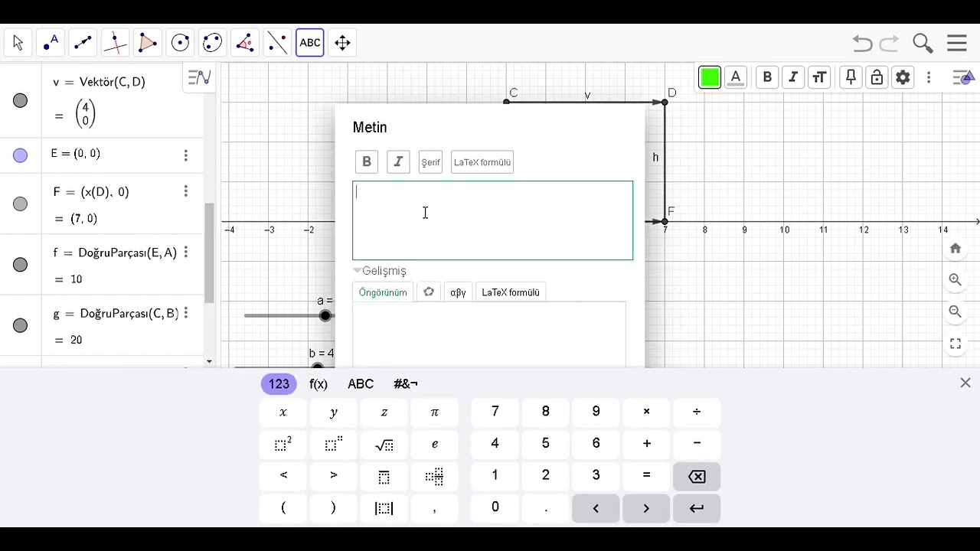980x551 pixels.
Task: Toggle lock object icon
Action: pyautogui.click(x=877, y=77)
